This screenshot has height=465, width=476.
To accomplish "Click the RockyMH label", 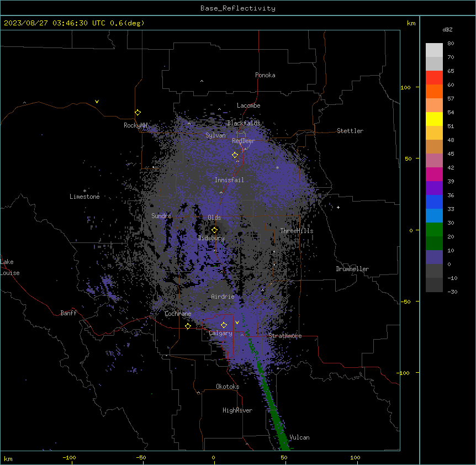I will coord(135,125).
